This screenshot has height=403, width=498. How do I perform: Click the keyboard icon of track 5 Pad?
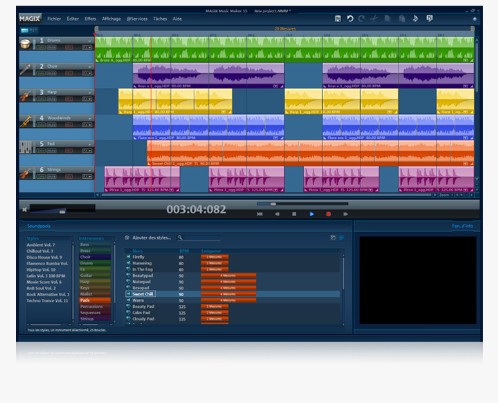pos(25,147)
